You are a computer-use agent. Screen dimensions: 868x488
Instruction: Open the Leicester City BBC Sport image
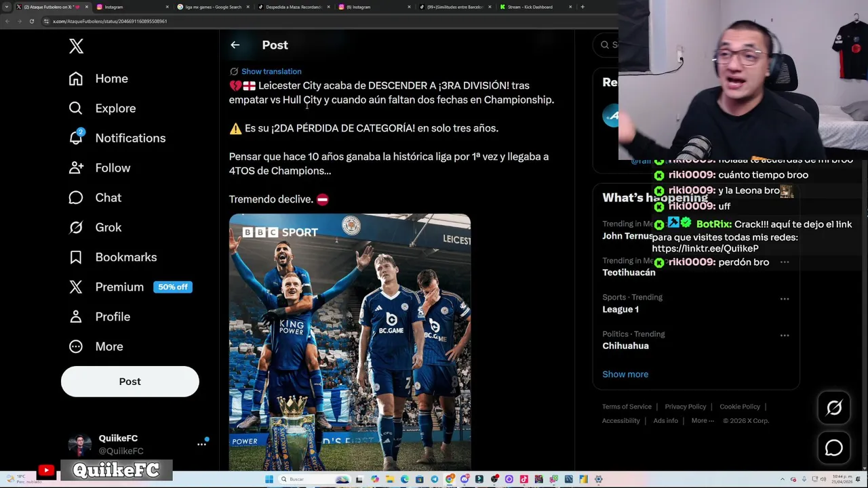(350, 342)
